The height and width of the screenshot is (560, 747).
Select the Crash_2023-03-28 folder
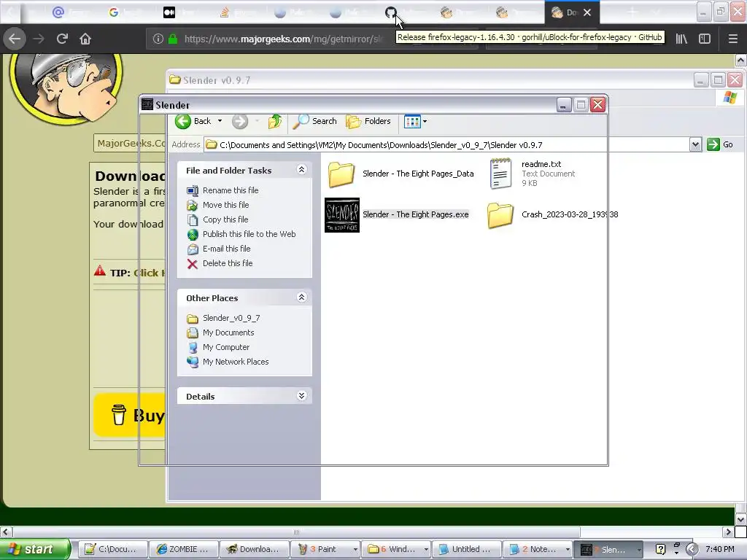pyautogui.click(x=553, y=215)
